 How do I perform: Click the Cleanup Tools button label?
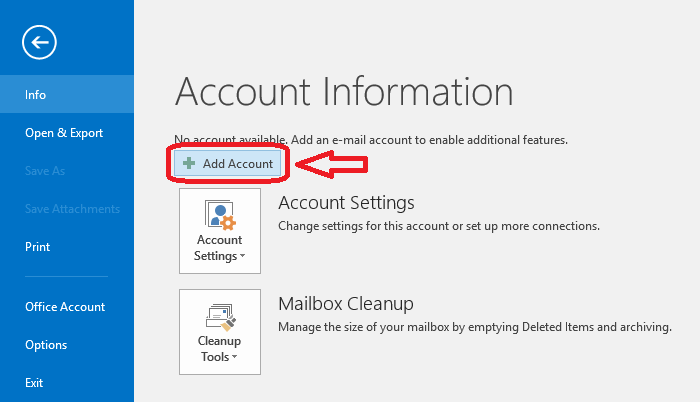pos(219,349)
